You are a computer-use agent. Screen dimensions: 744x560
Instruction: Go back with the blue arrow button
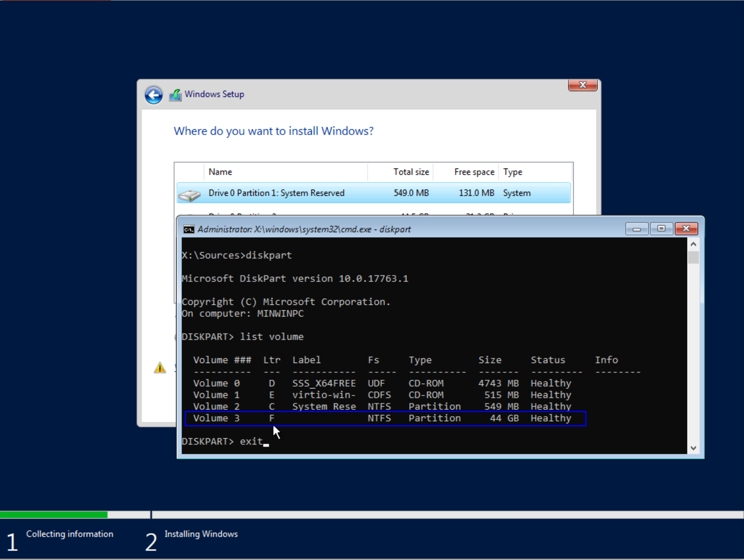point(154,95)
